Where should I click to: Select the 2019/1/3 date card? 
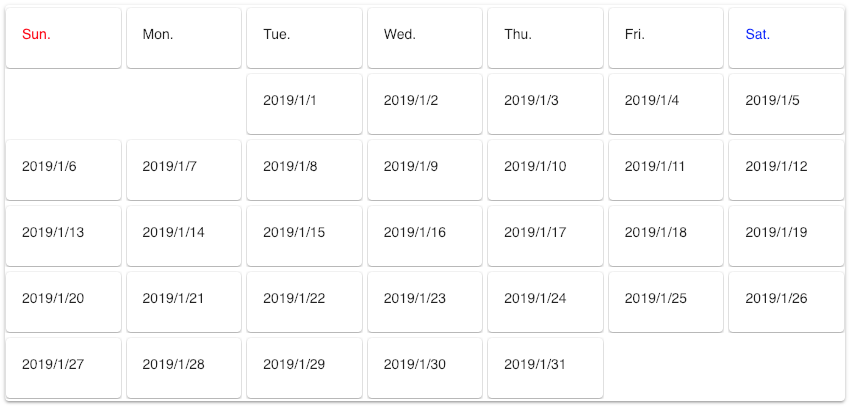point(545,104)
